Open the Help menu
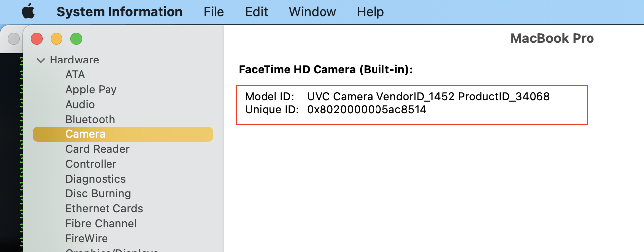 (x=370, y=12)
